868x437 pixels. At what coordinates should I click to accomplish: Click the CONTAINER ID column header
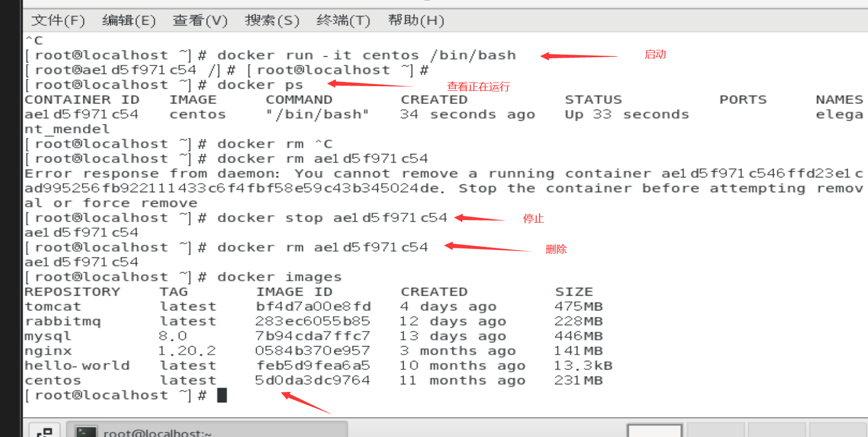pos(82,100)
